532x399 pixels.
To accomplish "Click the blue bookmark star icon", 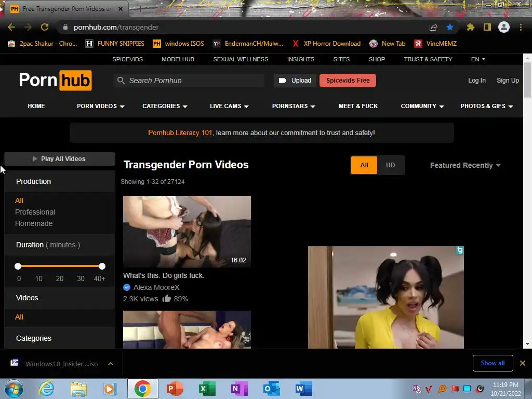I will click(450, 27).
